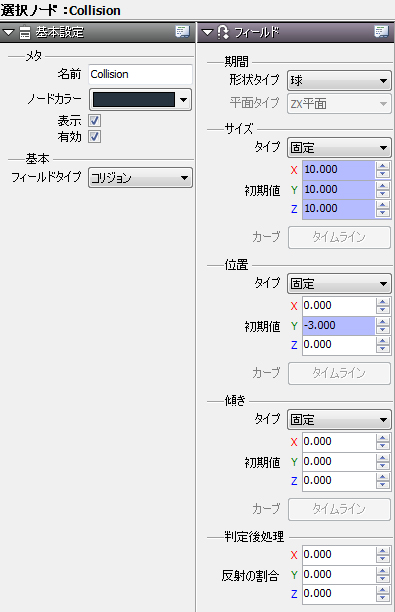
Task: Open the ノードカラー color swatch dropdown
Action: coord(141,100)
